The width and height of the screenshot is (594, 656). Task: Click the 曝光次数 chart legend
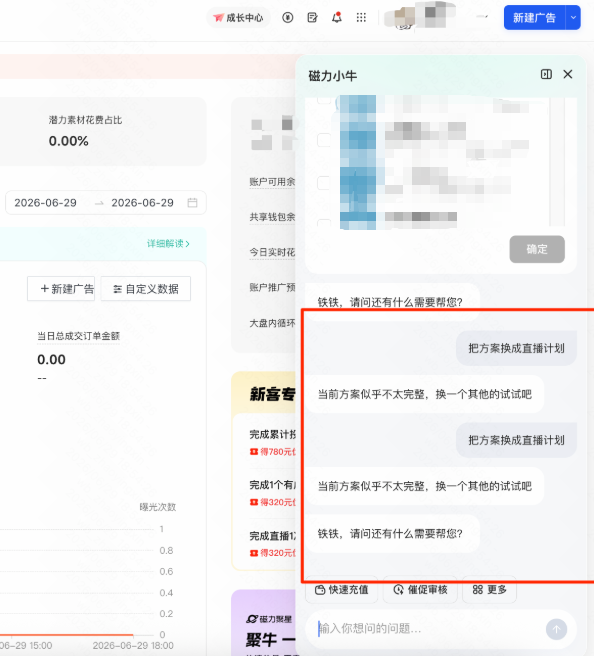point(158,507)
